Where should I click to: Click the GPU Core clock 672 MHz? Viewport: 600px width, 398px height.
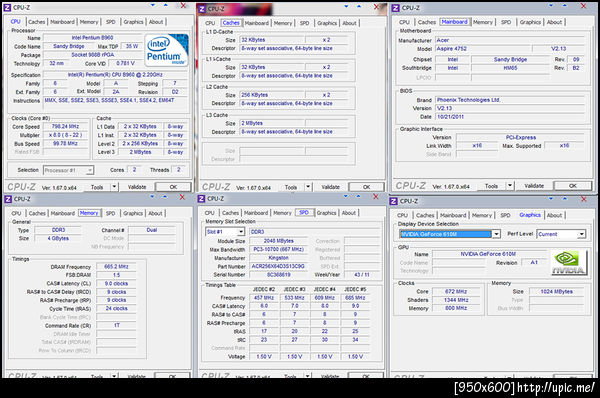pos(456,292)
